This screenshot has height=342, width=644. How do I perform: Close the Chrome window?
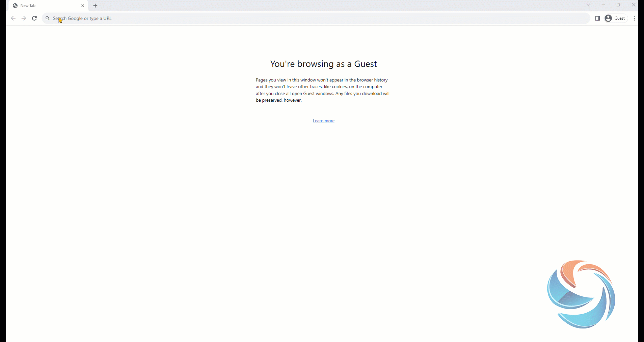pyautogui.click(x=634, y=5)
